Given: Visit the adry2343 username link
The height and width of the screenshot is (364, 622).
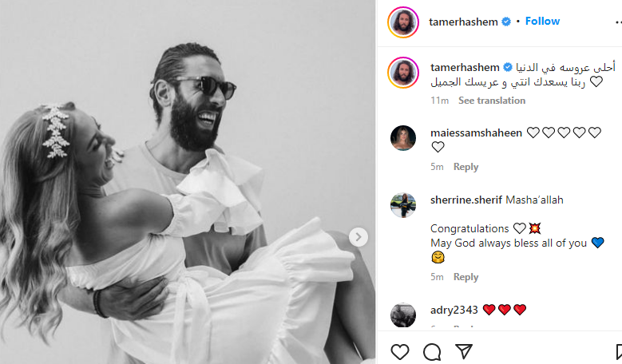Looking at the screenshot, I should [x=453, y=310].
